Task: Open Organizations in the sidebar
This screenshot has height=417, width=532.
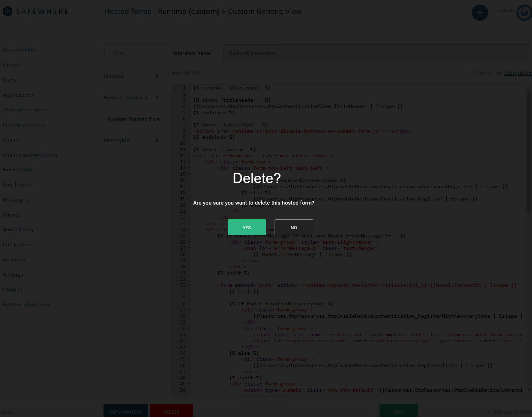Action: pos(20,50)
